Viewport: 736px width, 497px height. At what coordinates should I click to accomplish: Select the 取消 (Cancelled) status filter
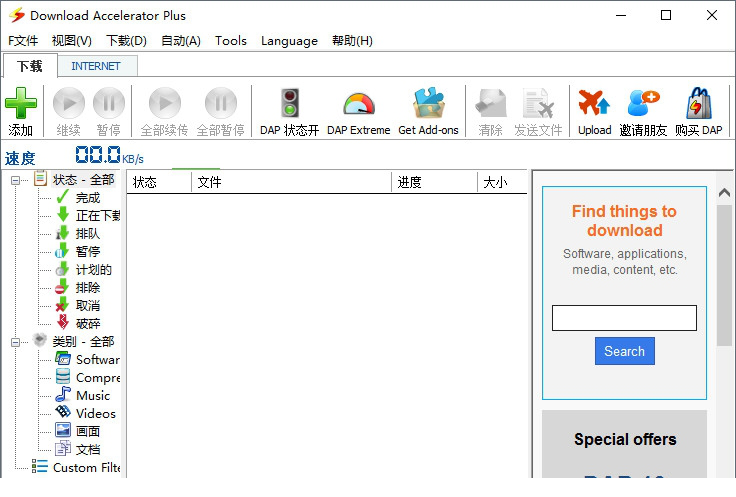(88, 306)
